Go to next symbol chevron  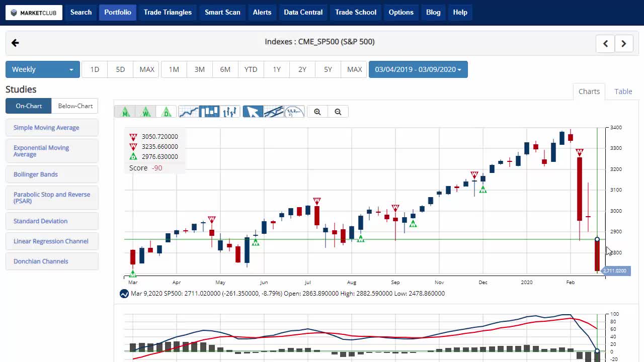[x=624, y=44]
